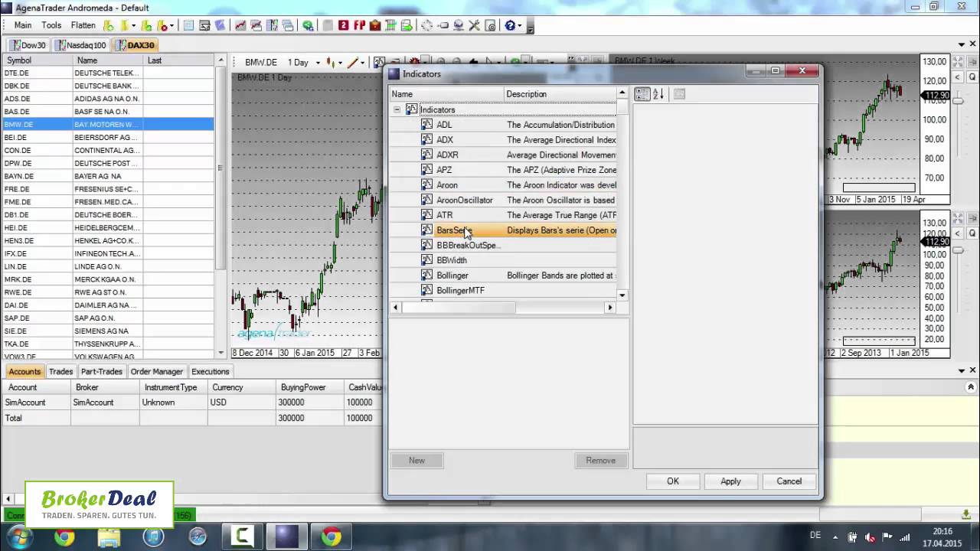Select SAP.DE in the symbol list
The height and width of the screenshot is (551, 980).
(x=107, y=318)
